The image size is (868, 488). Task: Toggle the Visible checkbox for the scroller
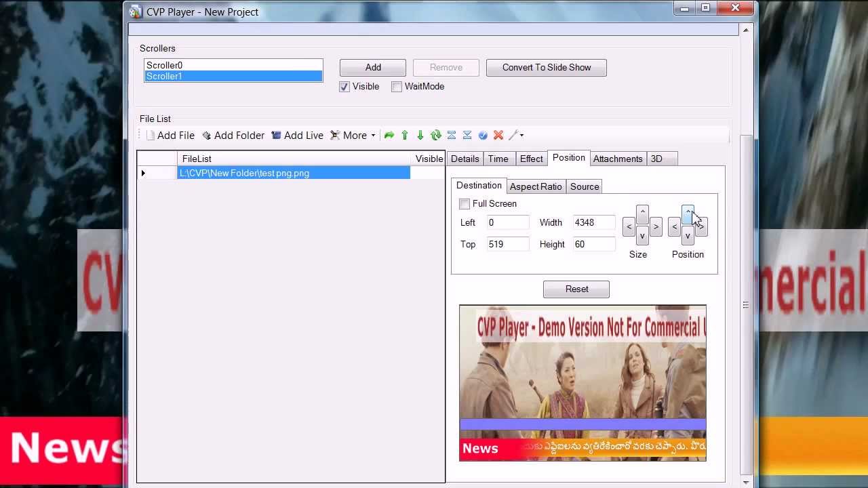[344, 87]
